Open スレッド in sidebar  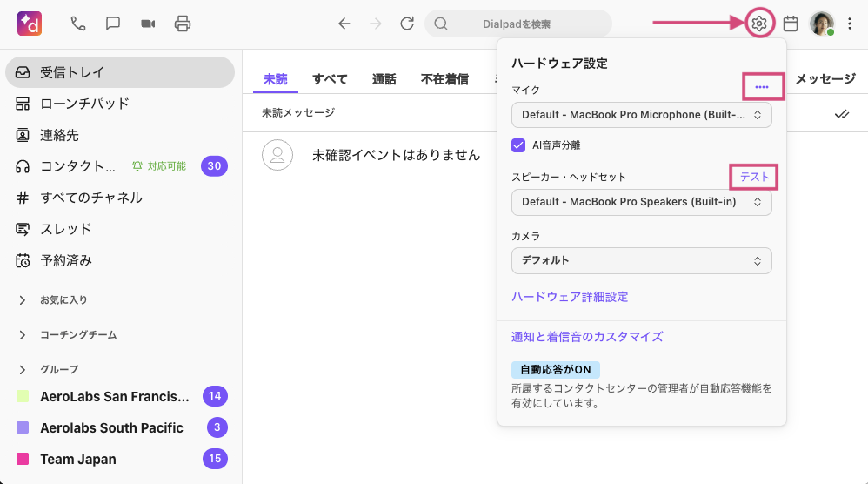[x=120, y=229]
